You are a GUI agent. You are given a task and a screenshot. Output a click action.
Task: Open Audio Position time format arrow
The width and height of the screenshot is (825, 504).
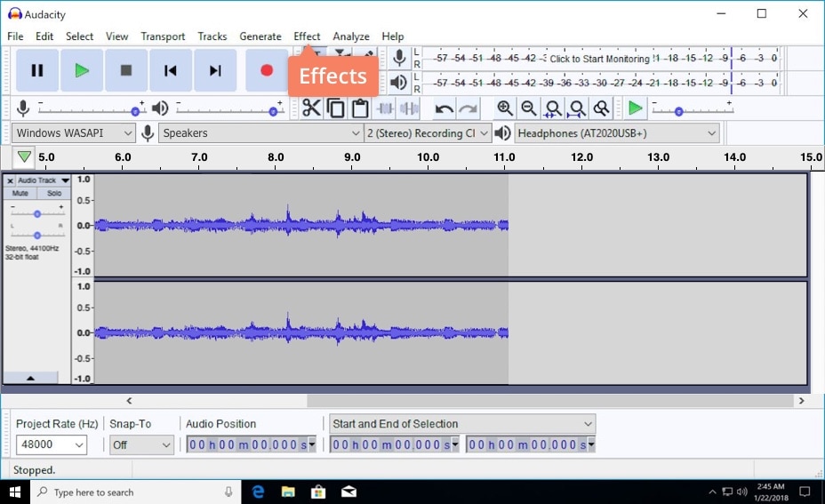(312, 444)
